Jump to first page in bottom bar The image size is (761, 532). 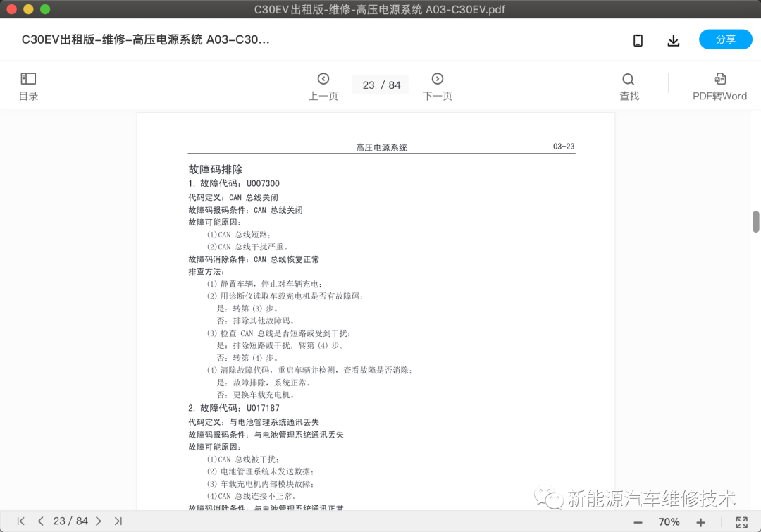(x=21, y=521)
